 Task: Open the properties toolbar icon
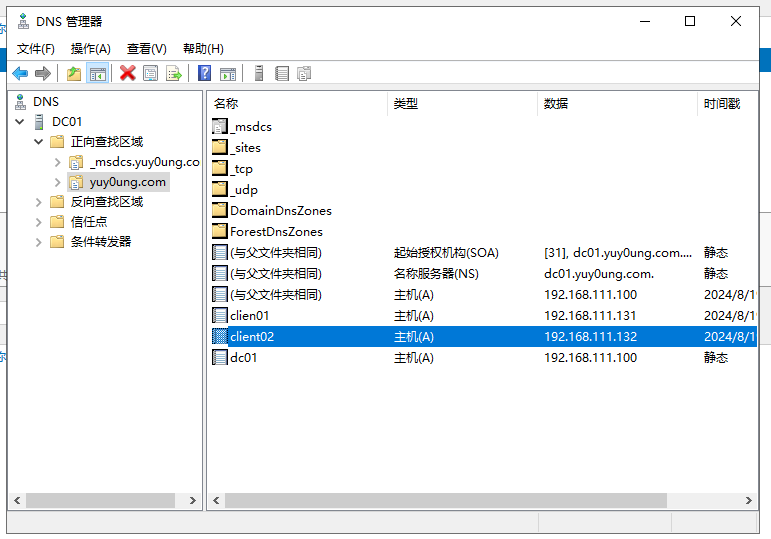tap(151, 73)
